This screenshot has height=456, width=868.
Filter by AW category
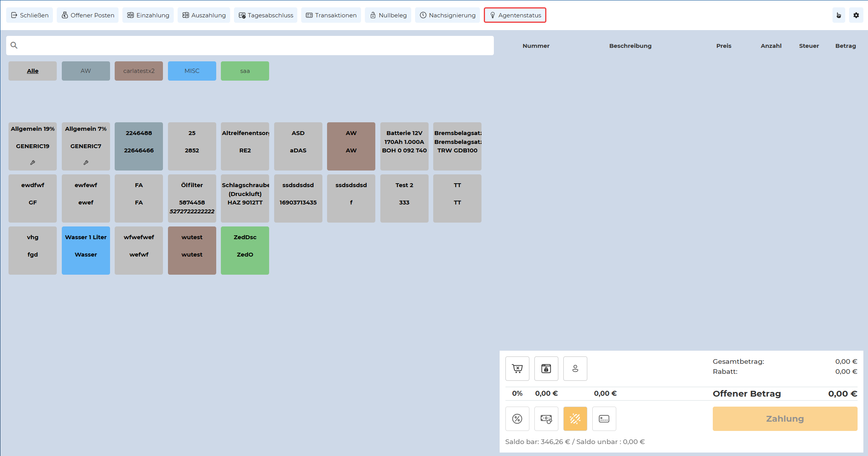tap(86, 71)
